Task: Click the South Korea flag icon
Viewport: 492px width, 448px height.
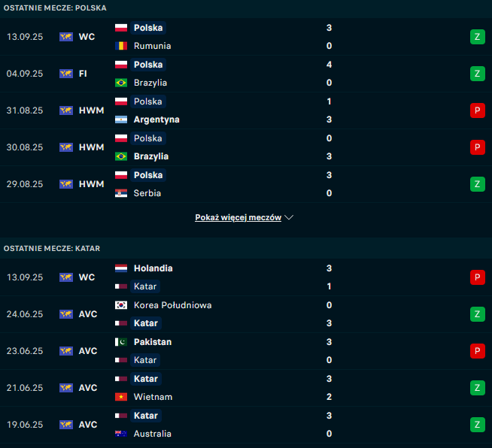Action: (x=121, y=305)
